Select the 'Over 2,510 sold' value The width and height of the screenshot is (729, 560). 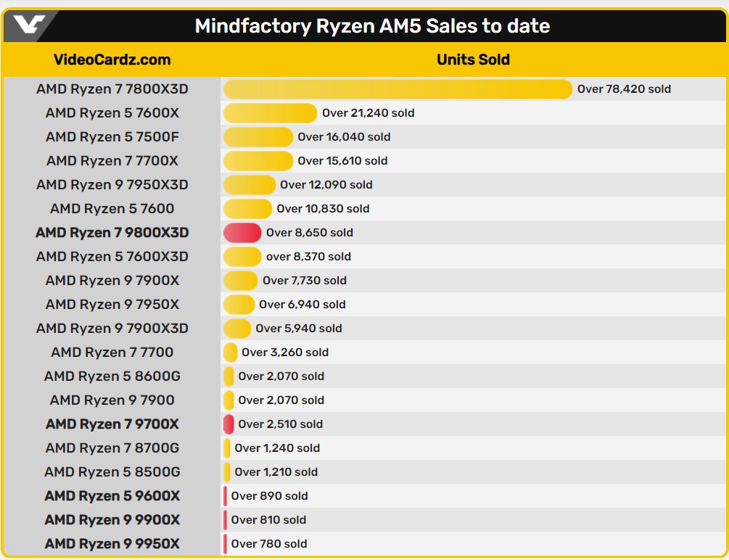pos(280,424)
